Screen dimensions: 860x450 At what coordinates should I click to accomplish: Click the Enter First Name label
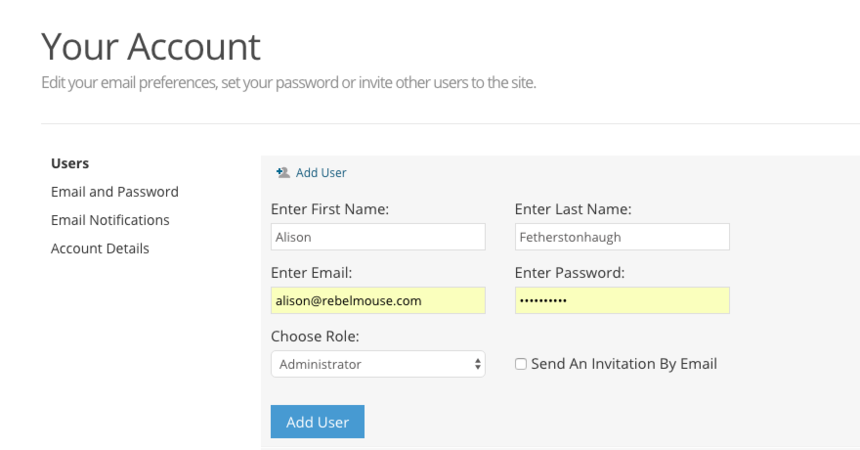(x=330, y=209)
